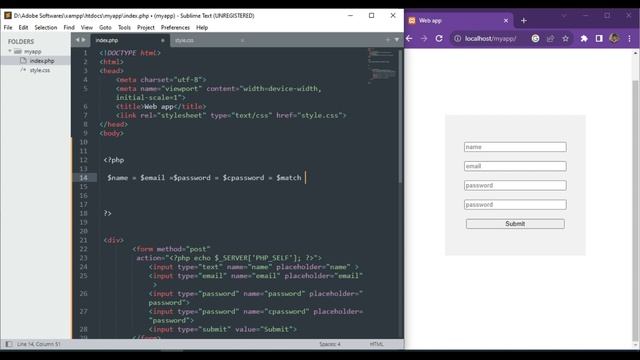
Task: Minimize the Sublime Text window
Action: tap(350, 16)
